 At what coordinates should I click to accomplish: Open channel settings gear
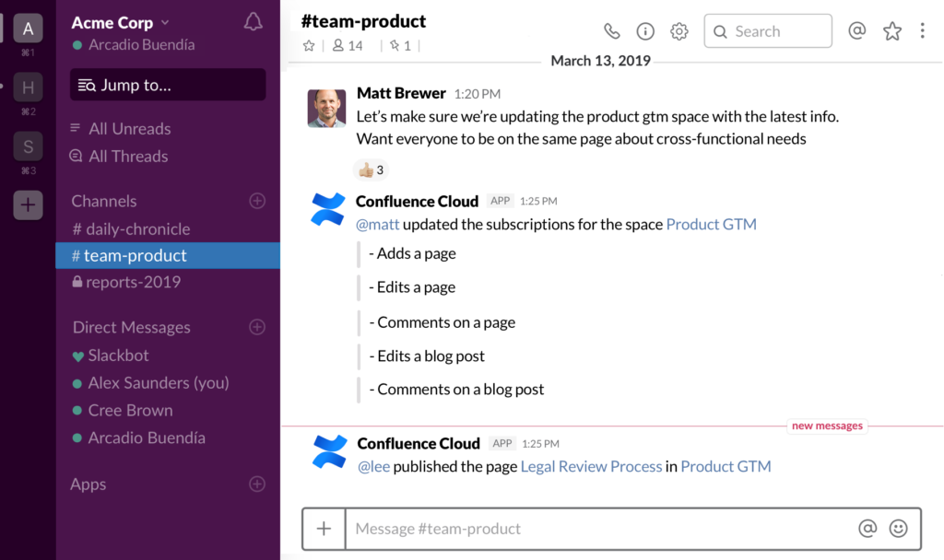[679, 31]
